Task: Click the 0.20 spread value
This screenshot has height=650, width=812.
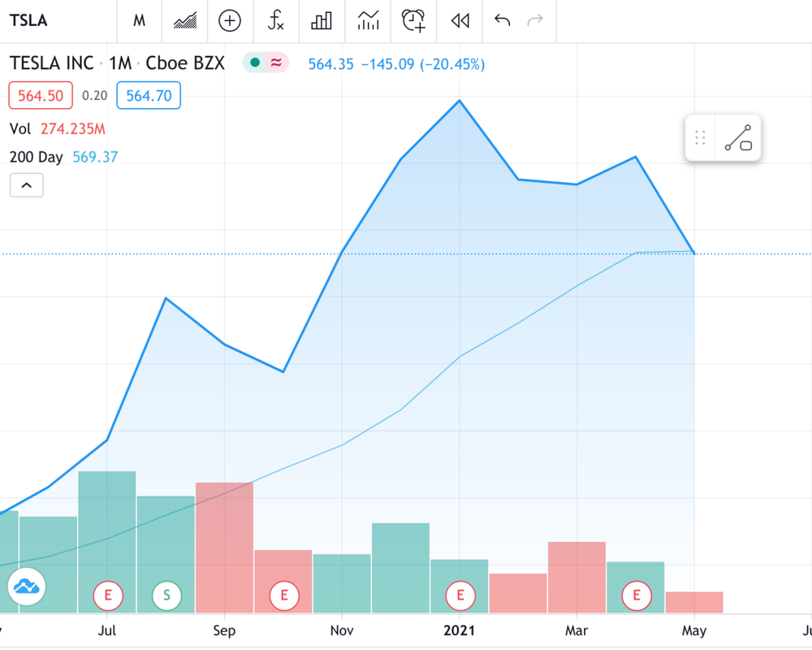Action: [95, 95]
